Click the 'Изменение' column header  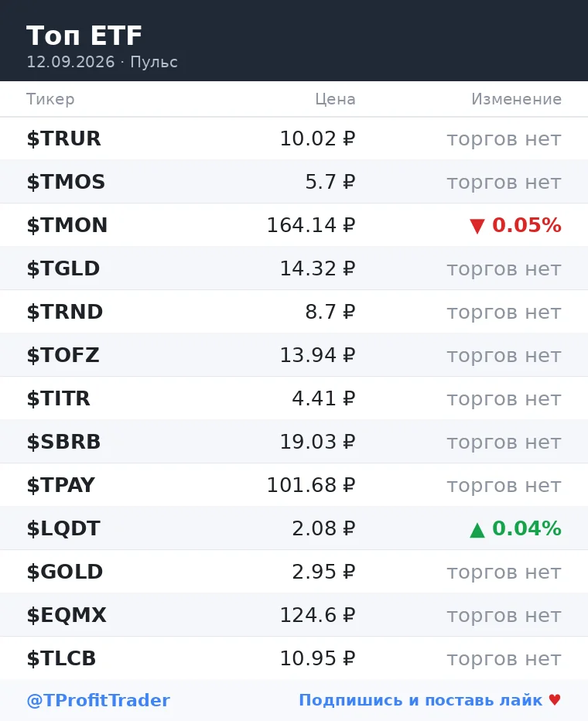[x=516, y=99]
